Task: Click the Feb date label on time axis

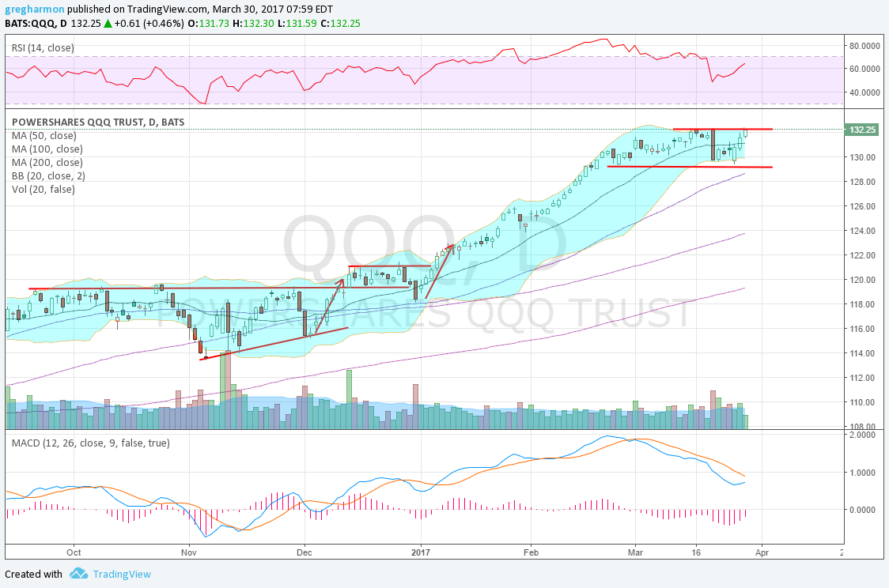Action: [531, 552]
